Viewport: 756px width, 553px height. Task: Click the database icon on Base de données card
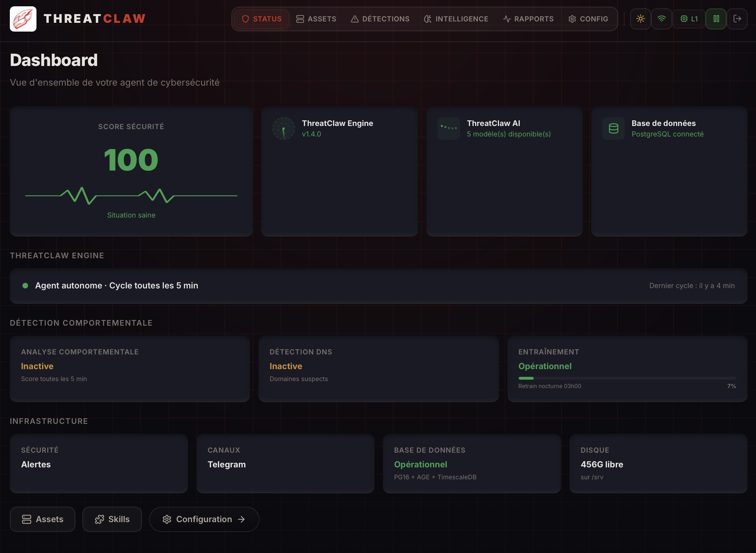click(614, 128)
